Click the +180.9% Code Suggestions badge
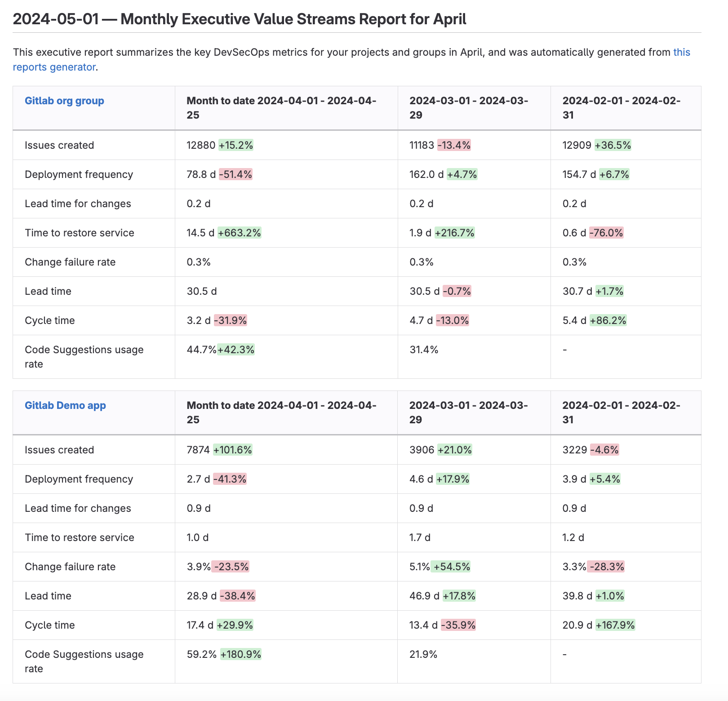 pyautogui.click(x=241, y=654)
